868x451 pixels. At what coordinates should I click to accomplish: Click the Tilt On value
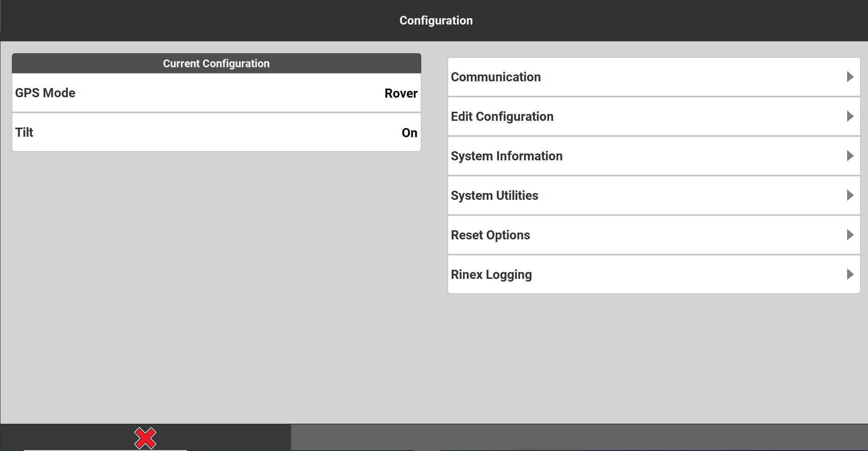tap(409, 133)
